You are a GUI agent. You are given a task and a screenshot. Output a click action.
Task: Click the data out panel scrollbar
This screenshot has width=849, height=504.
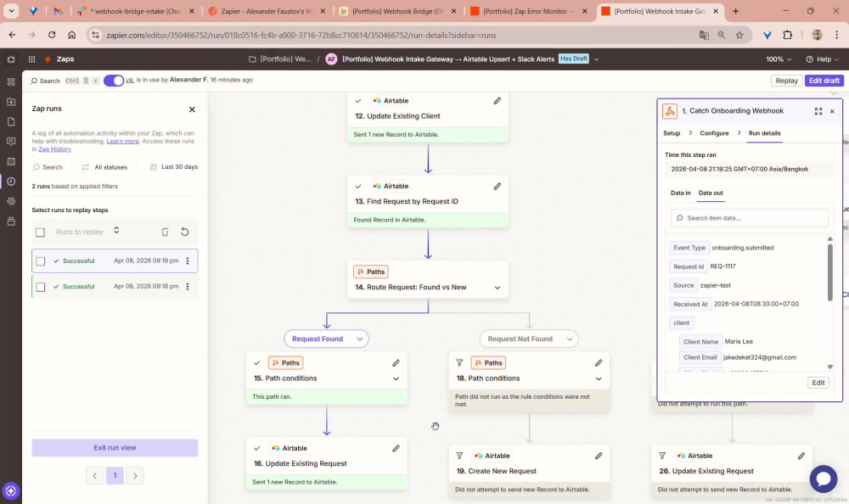pyautogui.click(x=829, y=272)
